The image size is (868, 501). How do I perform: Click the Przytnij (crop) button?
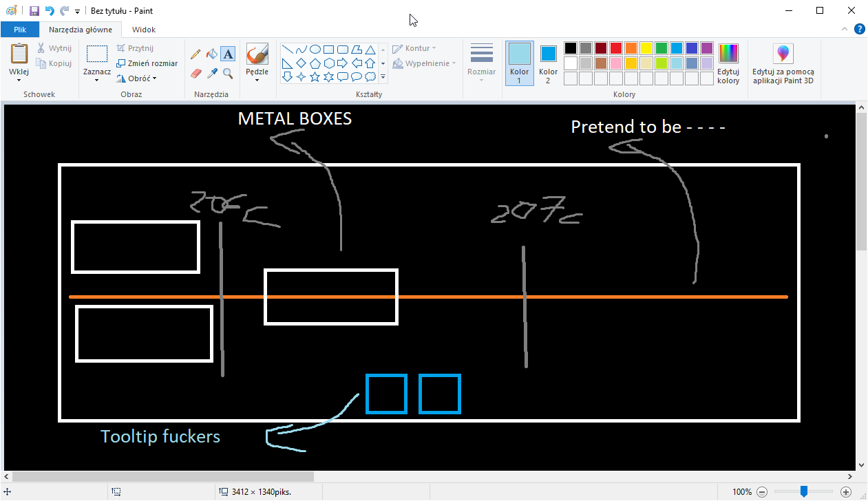tap(135, 48)
